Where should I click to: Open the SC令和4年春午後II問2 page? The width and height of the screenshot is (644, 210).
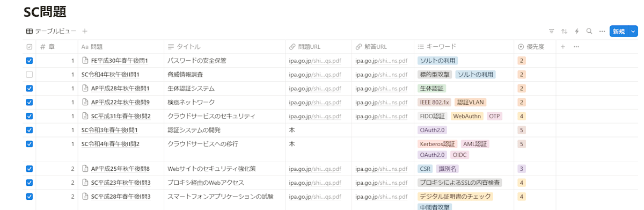pyautogui.click(x=111, y=144)
